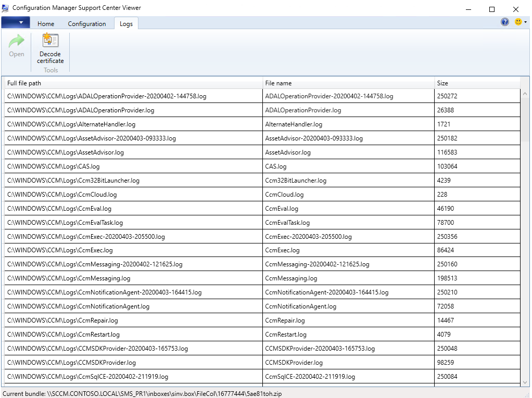Viewport: 532px width, 398px height.
Task: Click file name CAS.log
Action: pyautogui.click(x=276, y=166)
